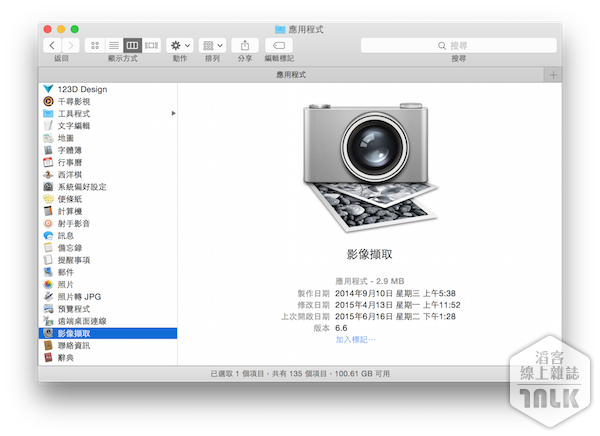Select 系統偏好設定 in the app list
600x436 pixels.
81,186
